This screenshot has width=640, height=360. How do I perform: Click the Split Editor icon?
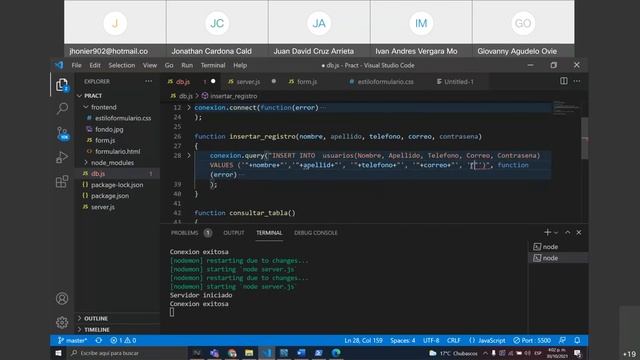pos(564,81)
